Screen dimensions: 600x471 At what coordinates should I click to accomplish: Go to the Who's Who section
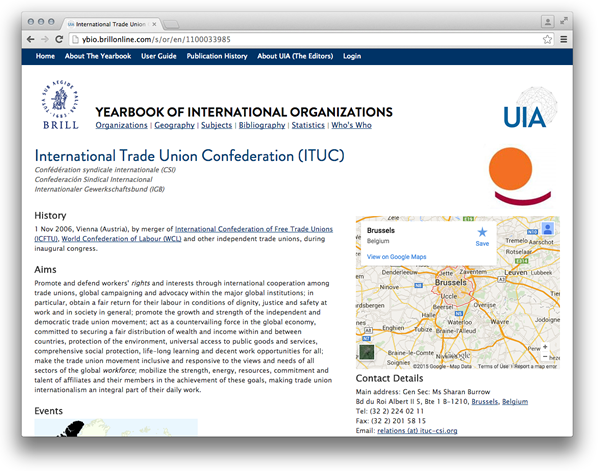(x=351, y=125)
